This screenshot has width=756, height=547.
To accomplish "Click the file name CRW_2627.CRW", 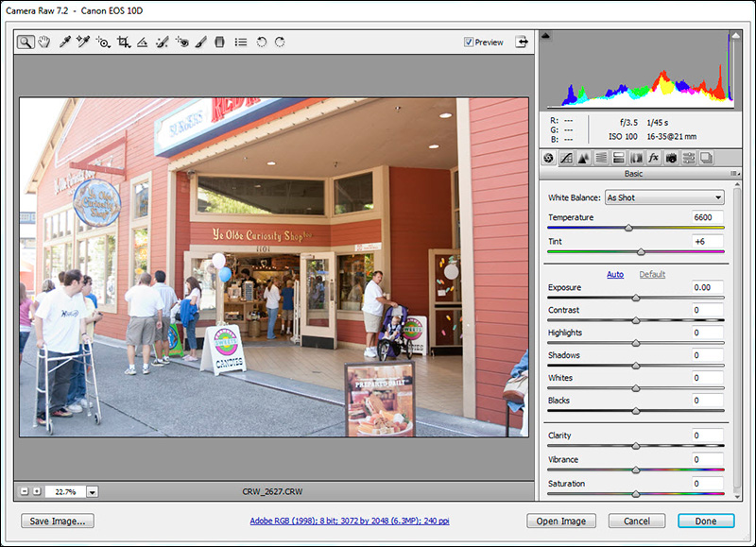I will [272, 491].
